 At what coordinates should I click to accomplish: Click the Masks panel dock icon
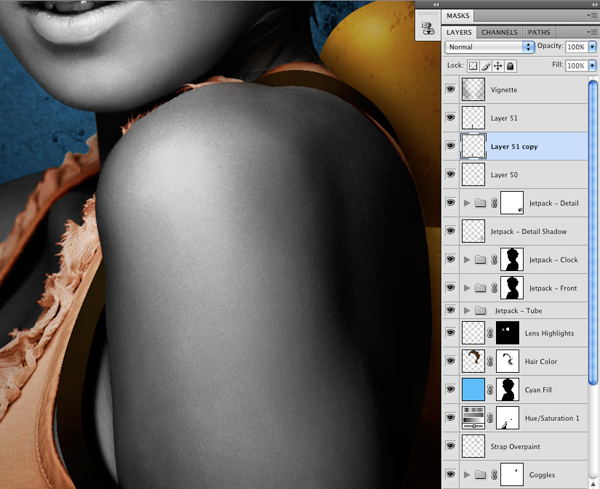coord(428,29)
